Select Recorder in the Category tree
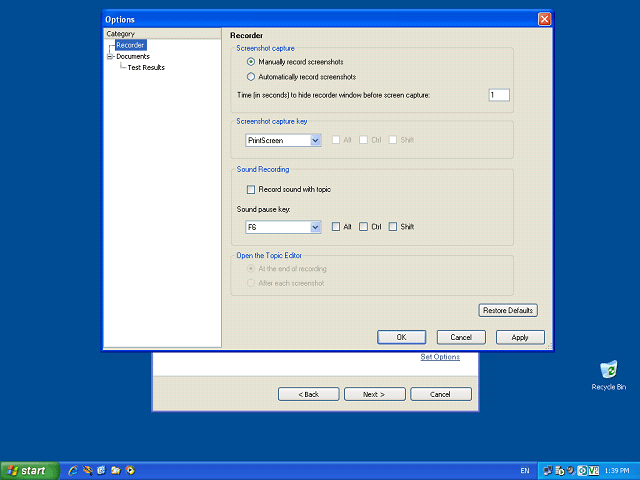This screenshot has width=640, height=480. [130, 45]
